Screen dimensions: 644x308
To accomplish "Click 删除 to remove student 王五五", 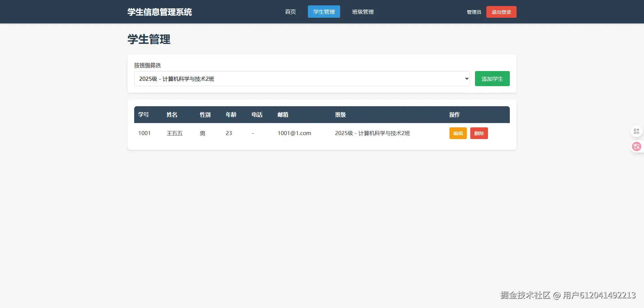I will point(479,133).
